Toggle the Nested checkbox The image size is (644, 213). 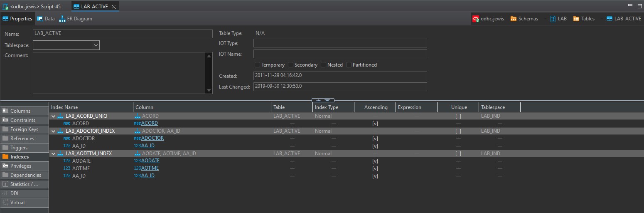click(324, 64)
